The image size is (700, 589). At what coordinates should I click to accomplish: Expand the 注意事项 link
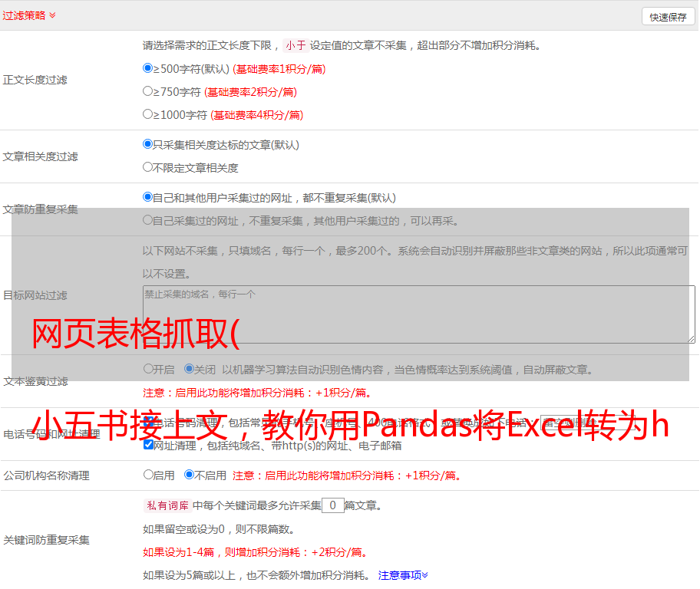[403, 576]
